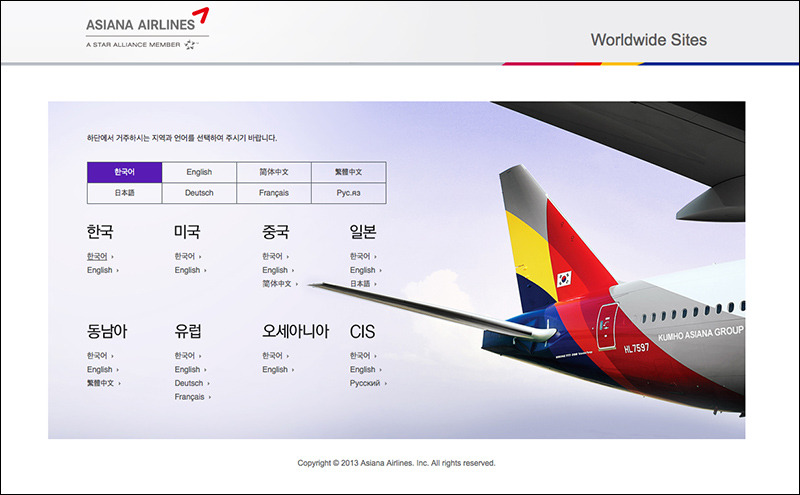Click the 한국 region heading

[x=100, y=232]
